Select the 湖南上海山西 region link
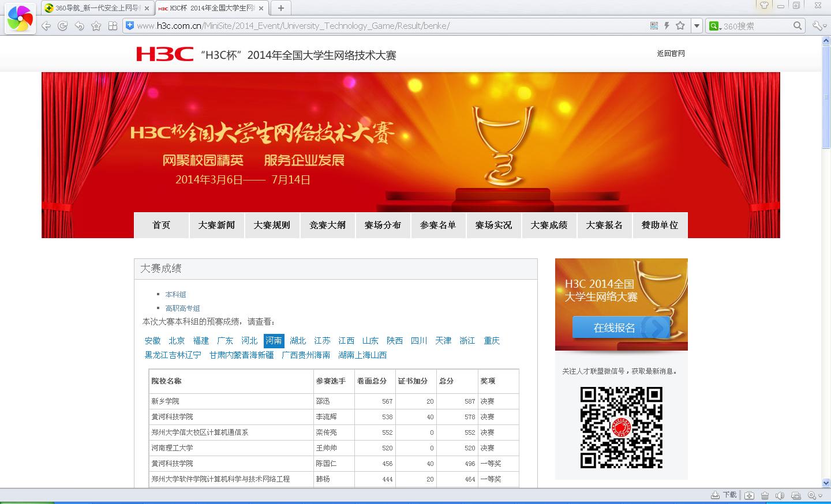This screenshot has height=504, width=831. click(362, 355)
